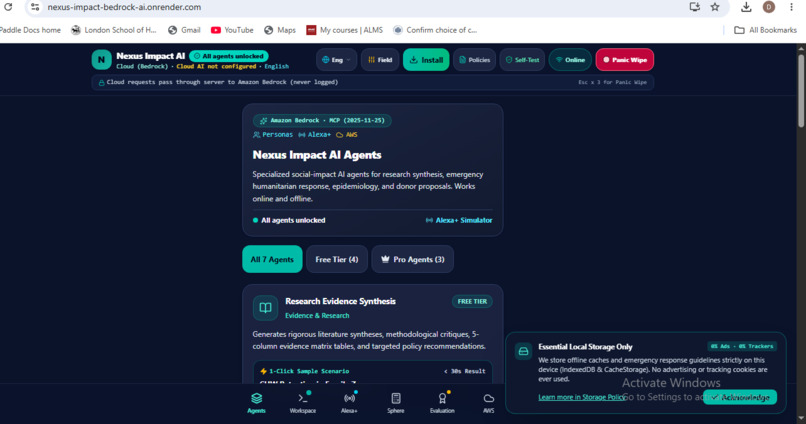Click the Nexus Impact AI 'N' logo
Viewport: 806px width, 424px height.
pyautogui.click(x=101, y=60)
